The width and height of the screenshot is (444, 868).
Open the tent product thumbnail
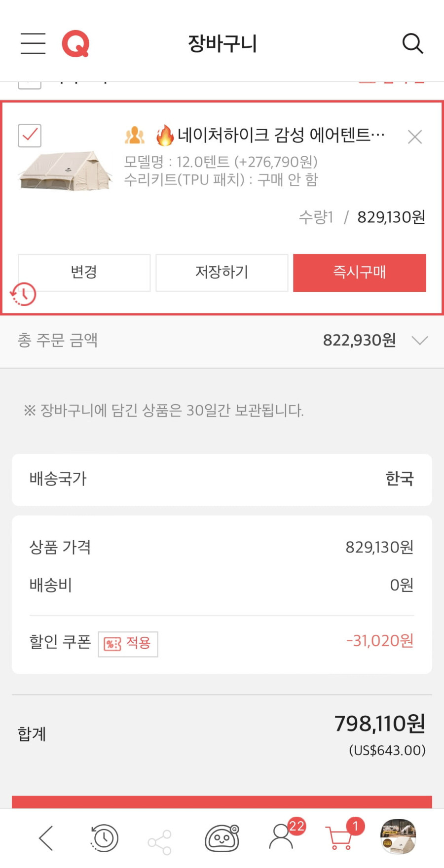65,171
